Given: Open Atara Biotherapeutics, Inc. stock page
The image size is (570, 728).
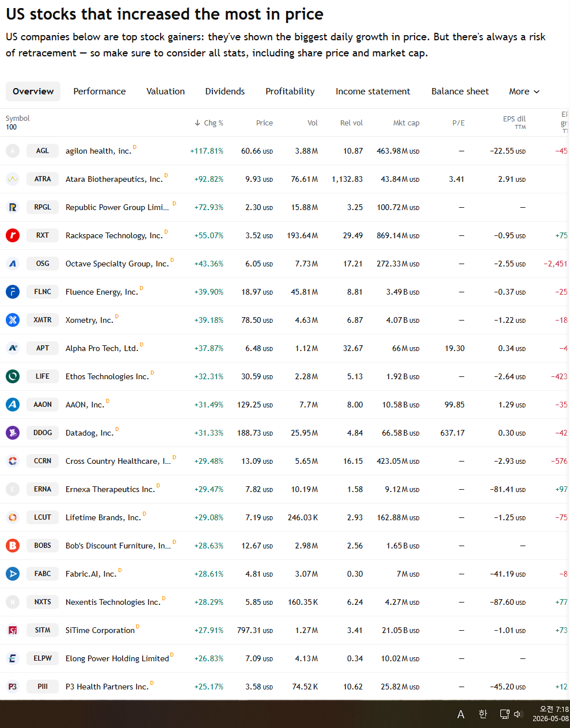Looking at the screenshot, I should point(114,179).
